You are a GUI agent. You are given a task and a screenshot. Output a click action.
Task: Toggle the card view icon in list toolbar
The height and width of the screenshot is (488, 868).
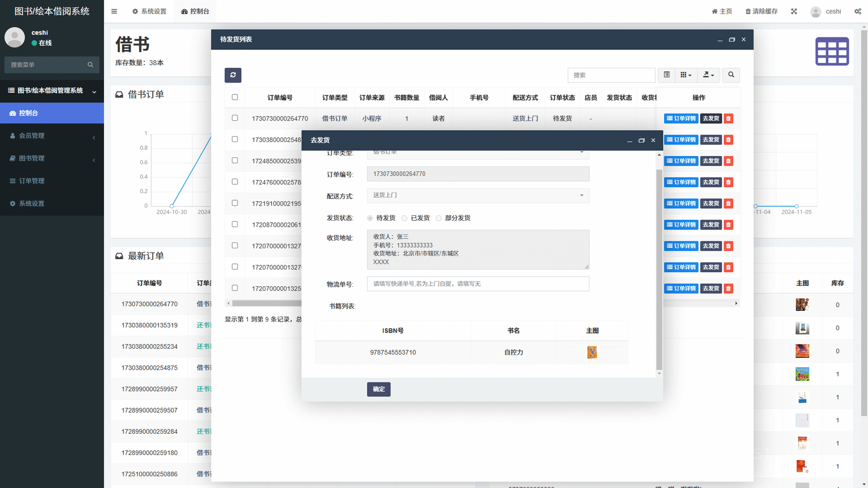[x=666, y=75]
